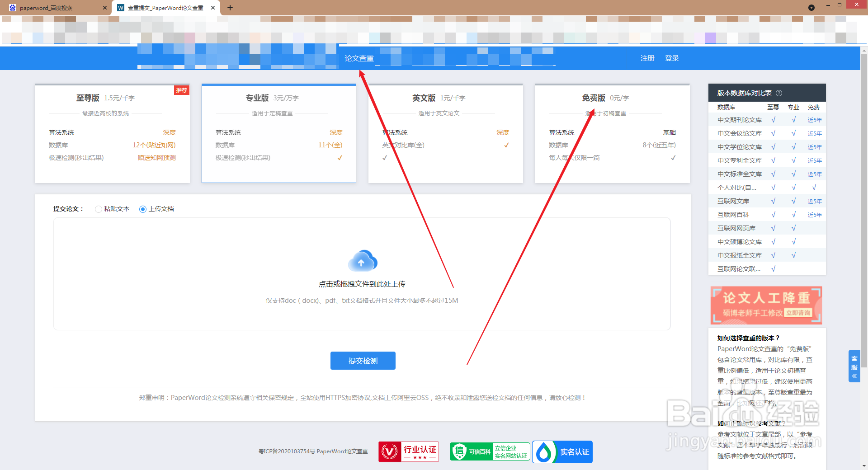Click the 互联网文库 row
868x470 pixels.
coord(767,201)
